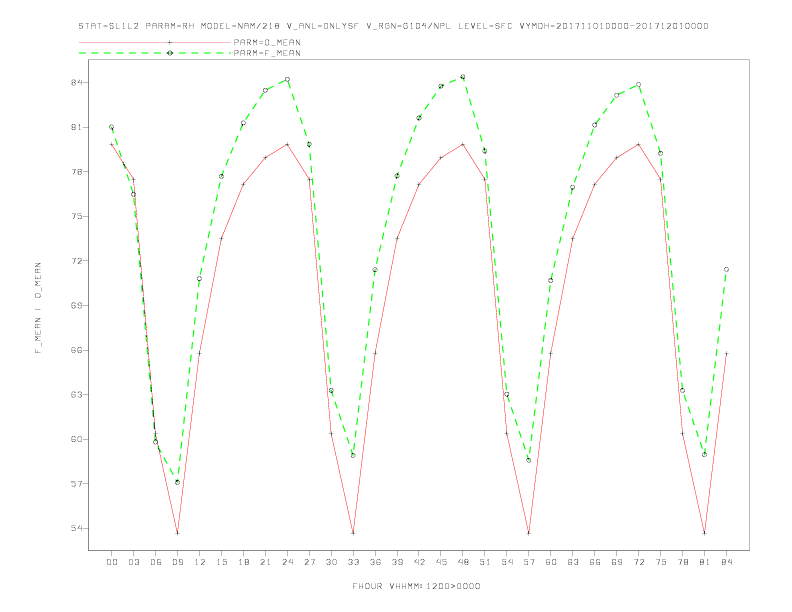Click the 12 tick label on the x-axis
The width and height of the screenshot is (792, 612).
(x=200, y=562)
